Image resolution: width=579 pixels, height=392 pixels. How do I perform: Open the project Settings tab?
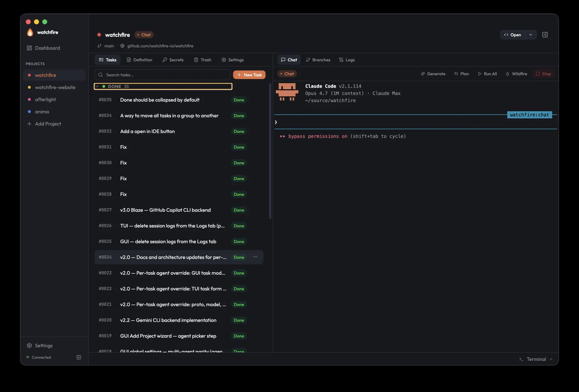232,60
